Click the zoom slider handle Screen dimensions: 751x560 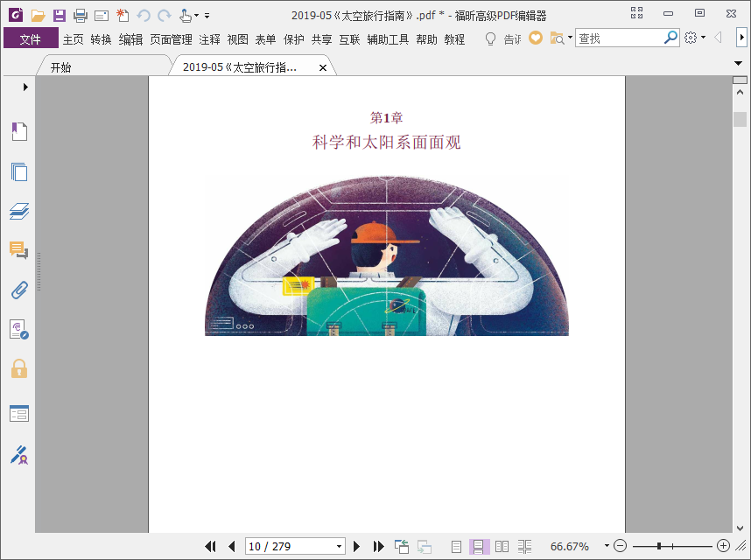tap(659, 546)
